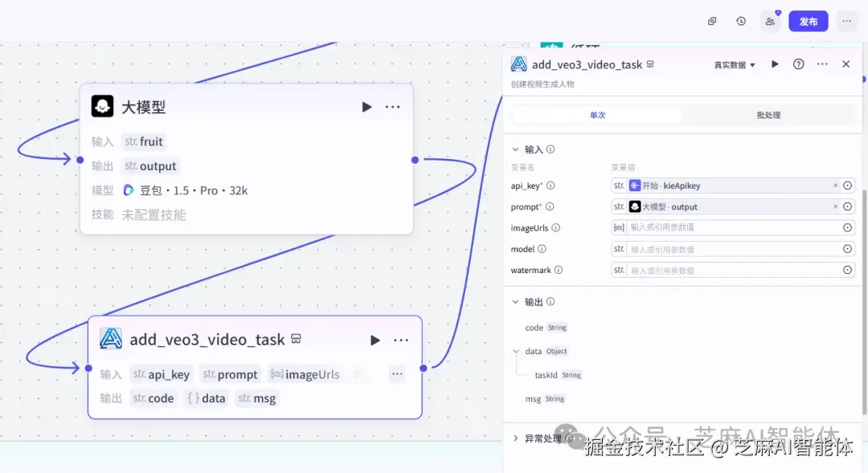Open reference picker for watermark field
868x473 pixels.
[x=848, y=270]
